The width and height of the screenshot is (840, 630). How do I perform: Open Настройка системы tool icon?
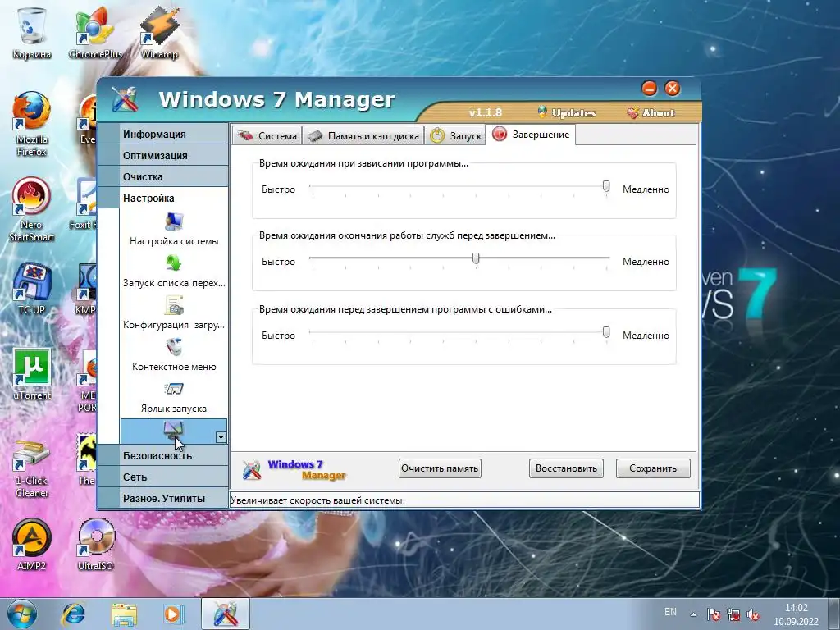pyautogui.click(x=174, y=221)
